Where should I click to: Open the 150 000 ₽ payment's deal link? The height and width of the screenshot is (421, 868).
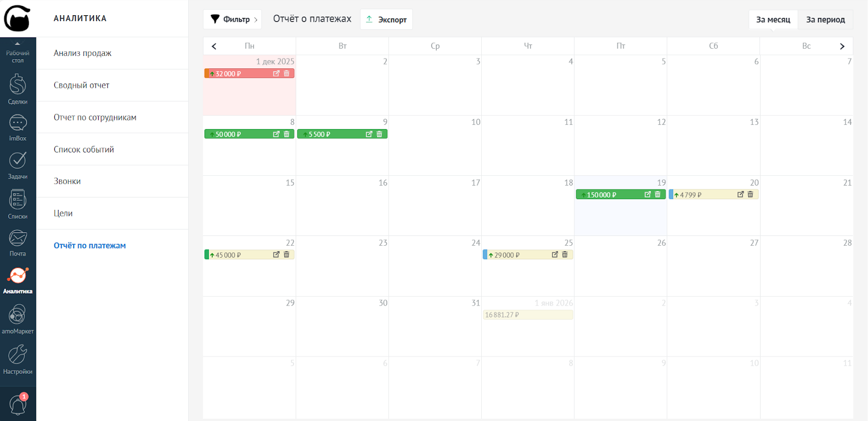[x=647, y=194]
